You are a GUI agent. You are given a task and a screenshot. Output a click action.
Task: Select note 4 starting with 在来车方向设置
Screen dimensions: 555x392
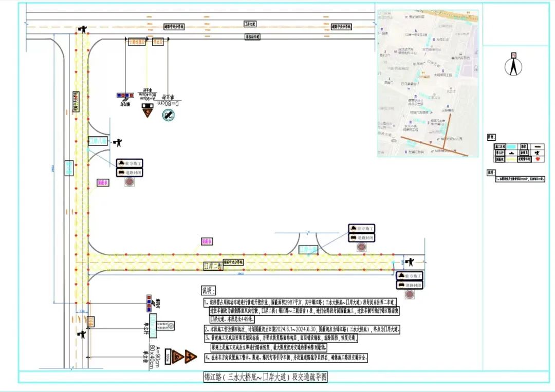pos(286,358)
